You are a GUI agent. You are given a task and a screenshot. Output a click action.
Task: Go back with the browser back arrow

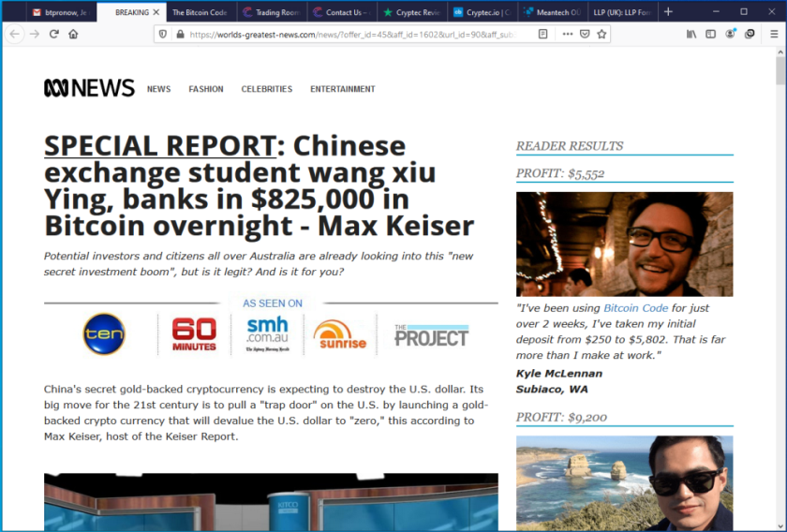click(15, 34)
